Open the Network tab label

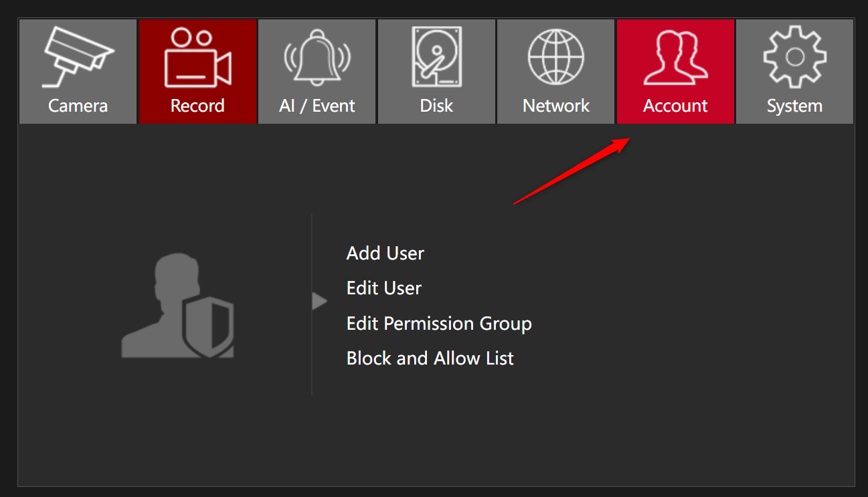click(x=555, y=106)
